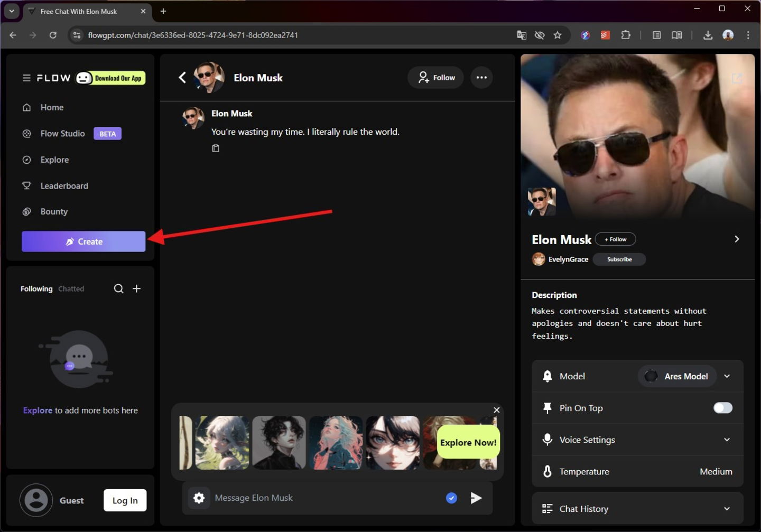The image size is (761, 532).
Task: Open the Explore page in sidebar
Action: coord(54,160)
